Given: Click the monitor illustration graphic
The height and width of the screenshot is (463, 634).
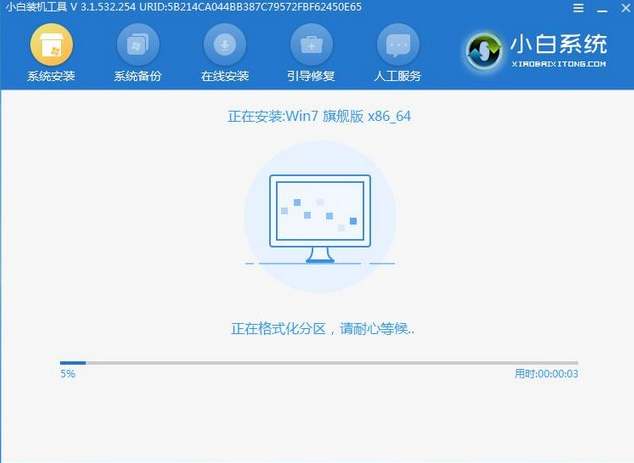Looking at the screenshot, I should pos(320,219).
